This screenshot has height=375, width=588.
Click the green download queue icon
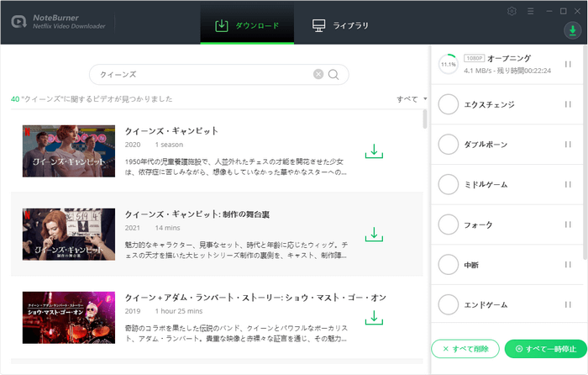pos(573,30)
